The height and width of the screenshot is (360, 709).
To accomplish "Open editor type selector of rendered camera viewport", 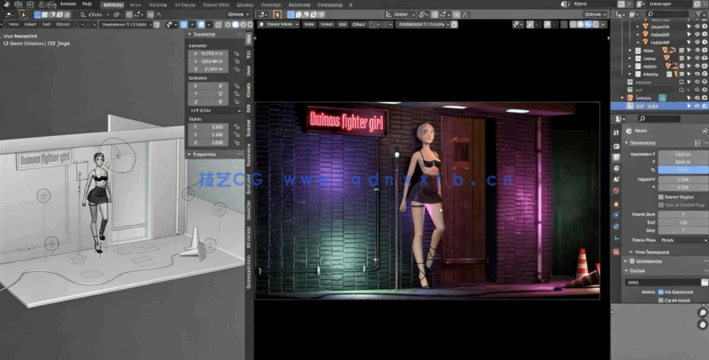I will pos(263,14).
